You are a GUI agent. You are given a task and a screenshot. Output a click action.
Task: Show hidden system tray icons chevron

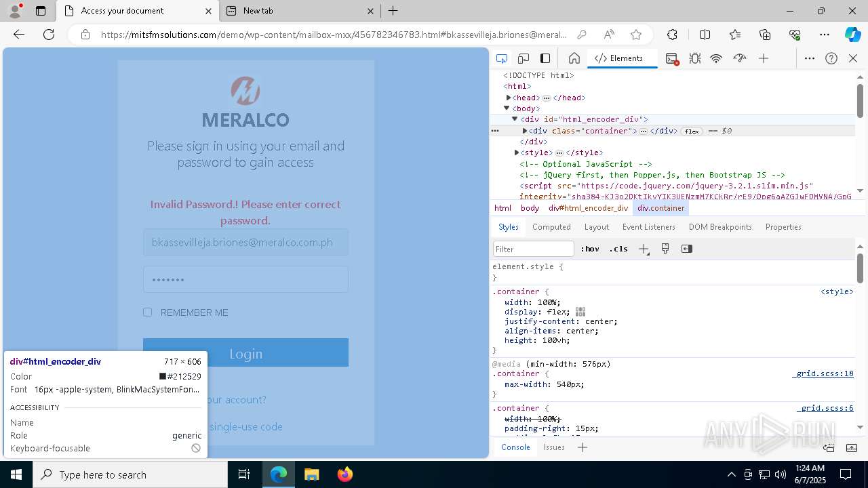pos(731,474)
